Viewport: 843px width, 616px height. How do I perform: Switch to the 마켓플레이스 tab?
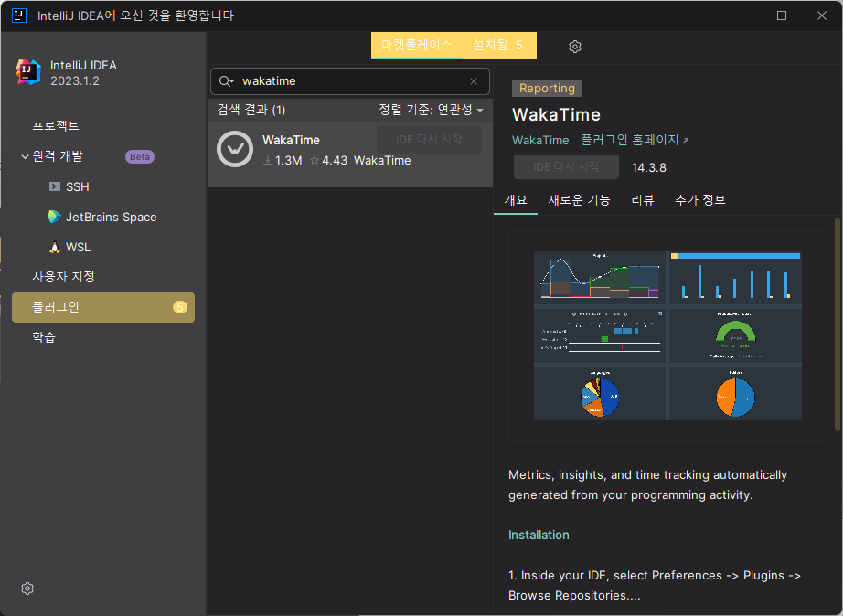[417, 45]
